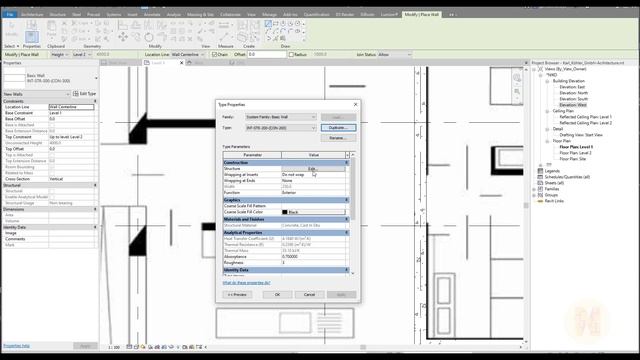Click the Rename button
The height and width of the screenshot is (360, 640).
point(338,138)
